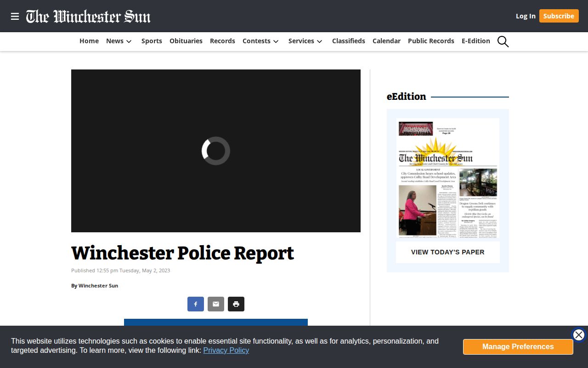
Task: Open the Sports section
Action: point(152,41)
